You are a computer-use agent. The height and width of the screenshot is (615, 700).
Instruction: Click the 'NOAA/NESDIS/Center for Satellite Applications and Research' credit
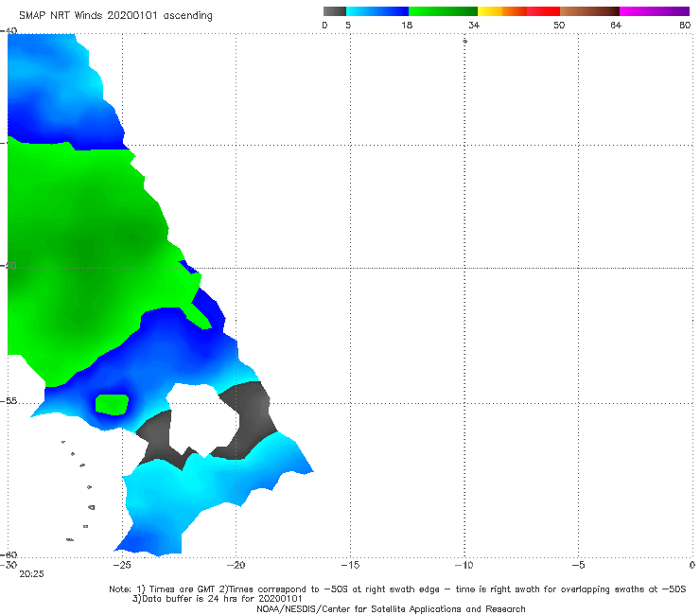coord(391,608)
